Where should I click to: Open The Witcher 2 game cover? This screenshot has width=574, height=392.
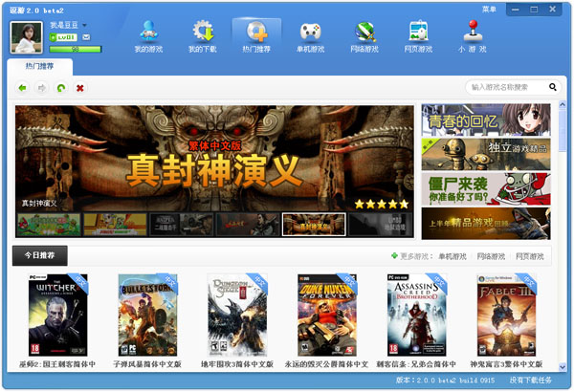(x=58, y=316)
